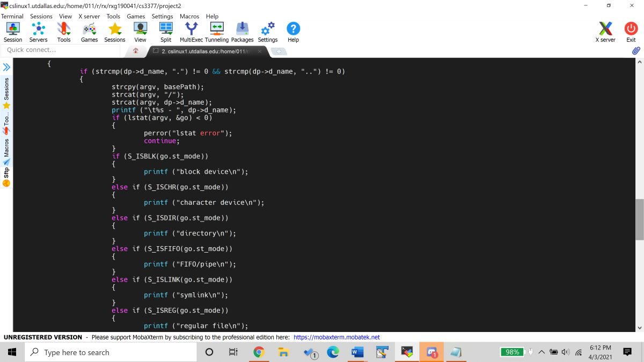Click the S_ISDIR condition line

170,218
